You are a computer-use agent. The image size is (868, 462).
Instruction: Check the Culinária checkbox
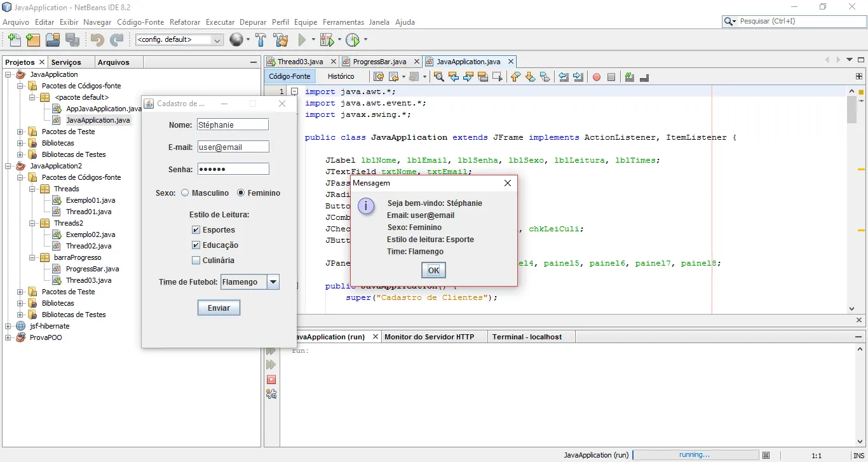pyautogui.click(x=196, y=261)
